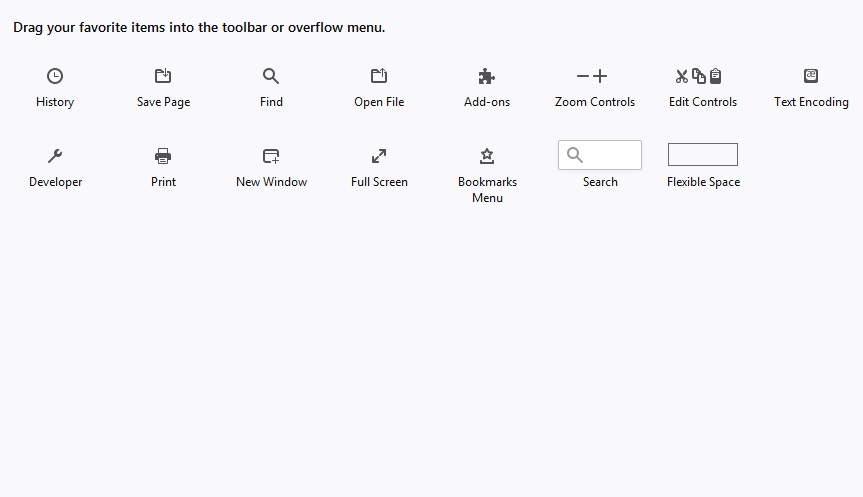The width and height of the screenshot is (863, 497).
Task: Click the Bookmarks Menu text label
Action: (487, 190)
